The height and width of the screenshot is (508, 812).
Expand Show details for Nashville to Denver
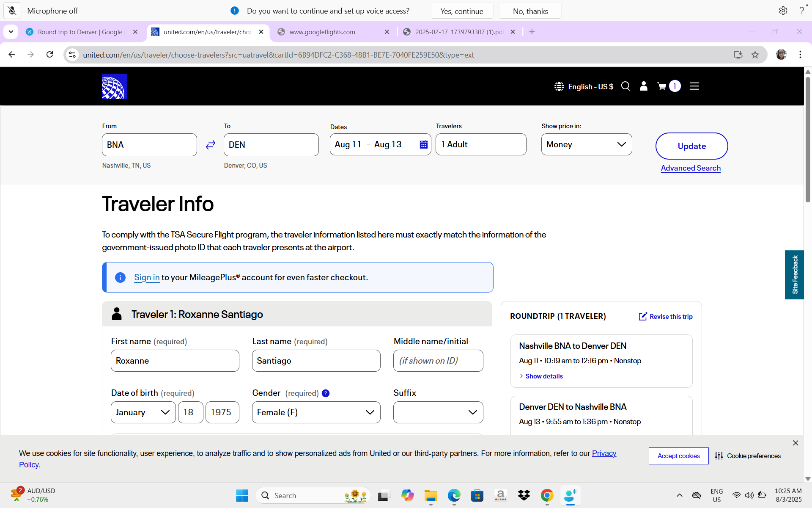(x=541, y=376)
